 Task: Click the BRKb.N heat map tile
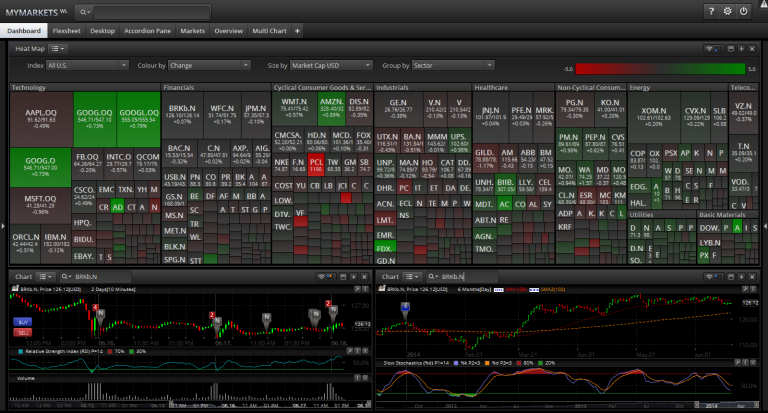(182, 115)
